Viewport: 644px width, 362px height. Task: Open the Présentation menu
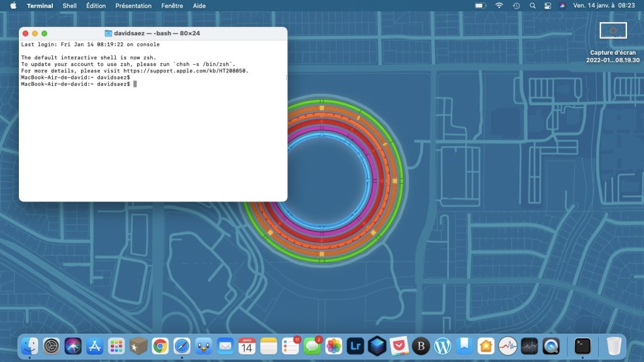click(134, 6)
